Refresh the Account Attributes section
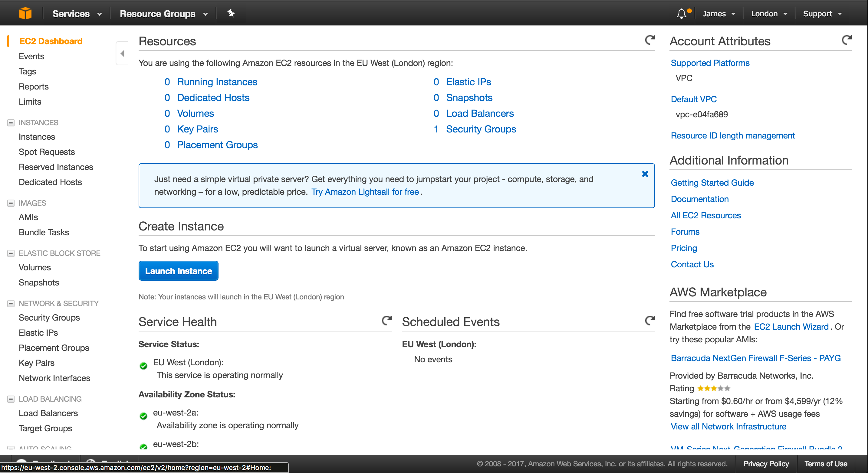Screen dimensions: 868x473 point(847,40)
